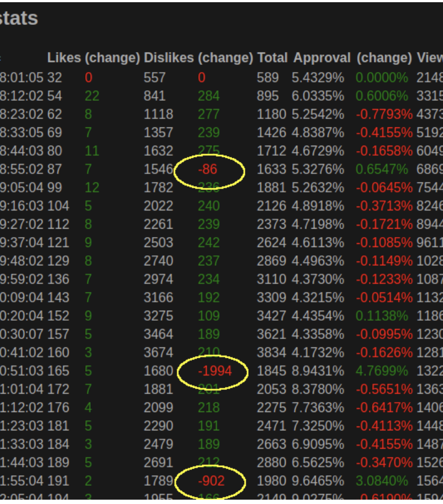443x504 pixels.
Task: Click the 3834 total value
Action: coord(271,353)
